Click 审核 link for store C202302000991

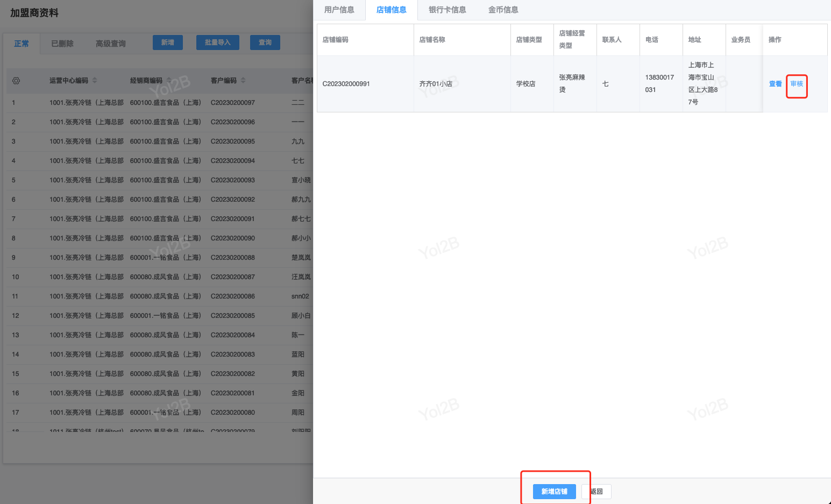click(797, 84)
